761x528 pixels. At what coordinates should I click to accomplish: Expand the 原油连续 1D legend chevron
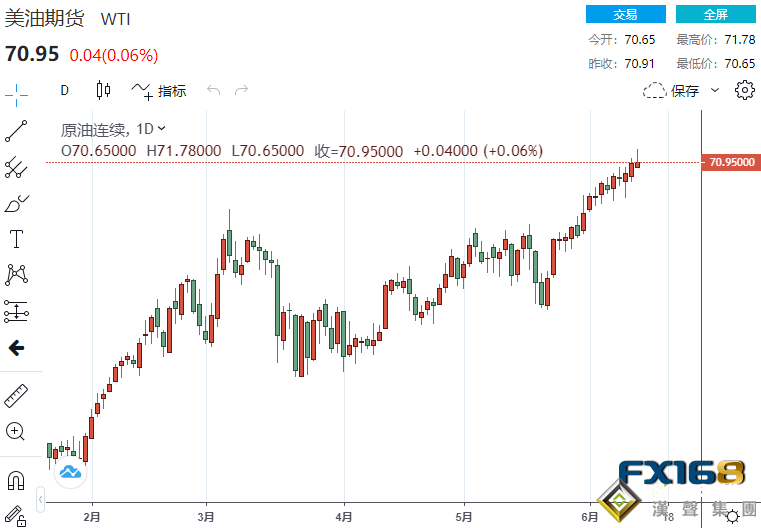pyautogui.click(x=162, y=128)
